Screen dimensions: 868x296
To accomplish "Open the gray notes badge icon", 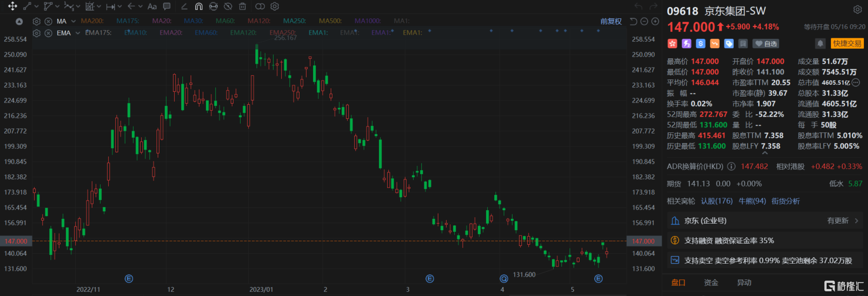I will (743, 43).
